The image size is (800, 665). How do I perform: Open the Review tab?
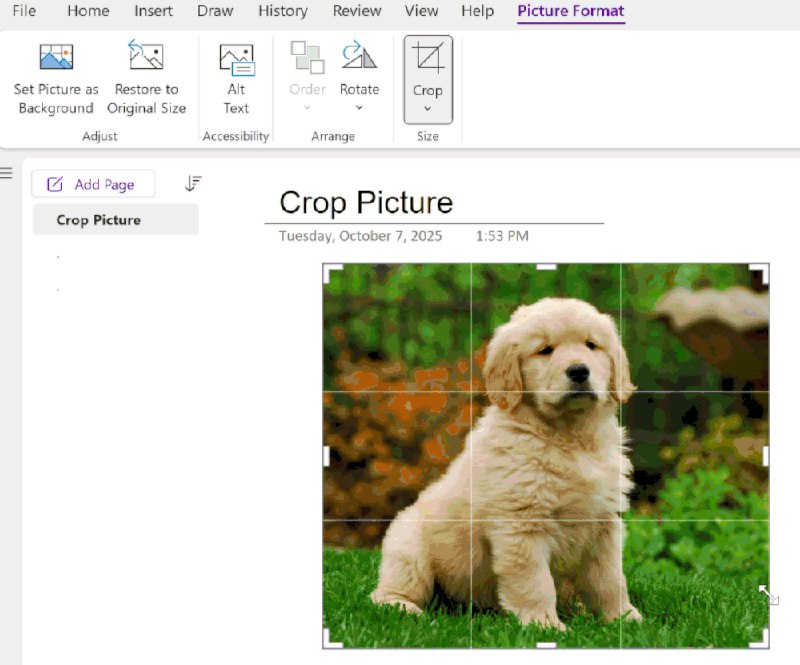click(357, 11)
